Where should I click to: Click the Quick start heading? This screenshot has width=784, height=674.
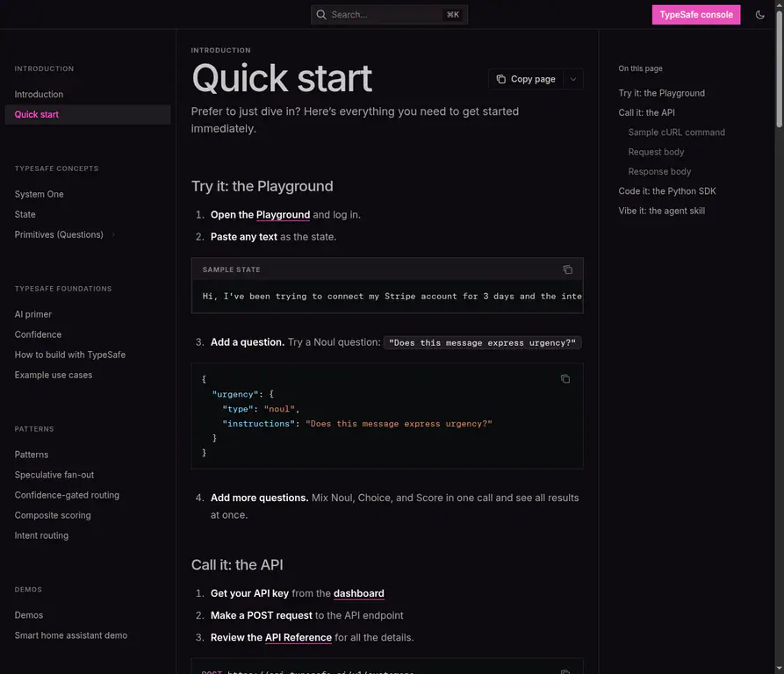click(x=282, y=78)
